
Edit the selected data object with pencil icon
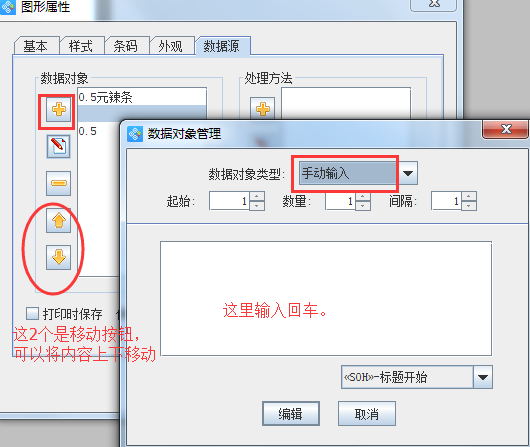point(58,146)
